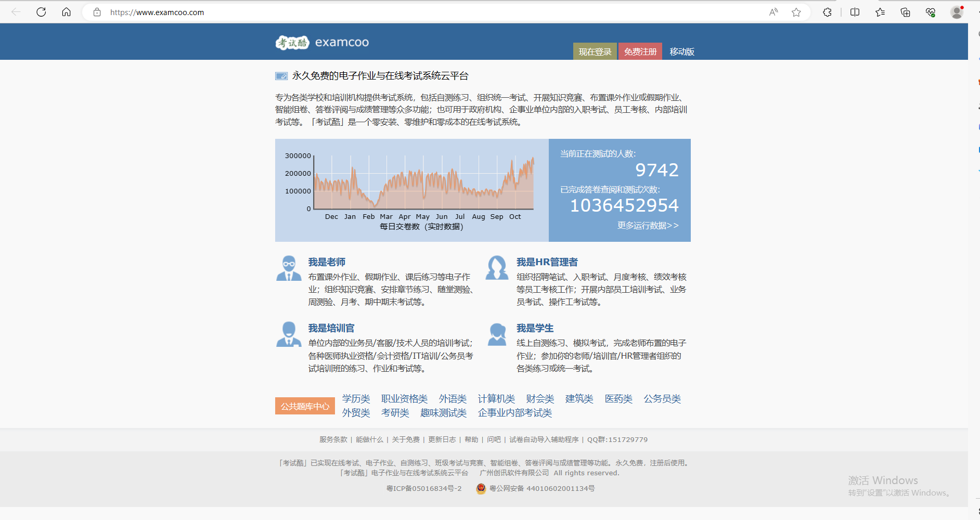Click the 公共题库中心 button
Viewport: 980px width, 520px height.
pyautogui.click(x=305, y=406)
